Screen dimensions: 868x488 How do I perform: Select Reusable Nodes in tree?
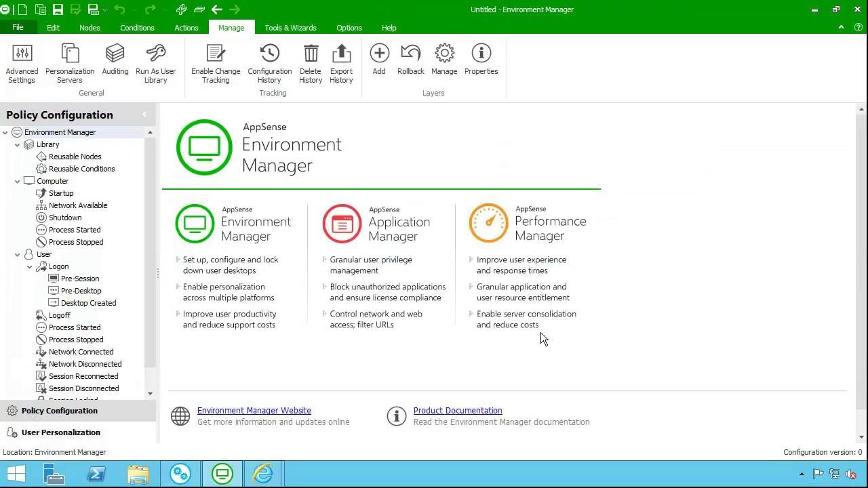(x=75, y=157)
